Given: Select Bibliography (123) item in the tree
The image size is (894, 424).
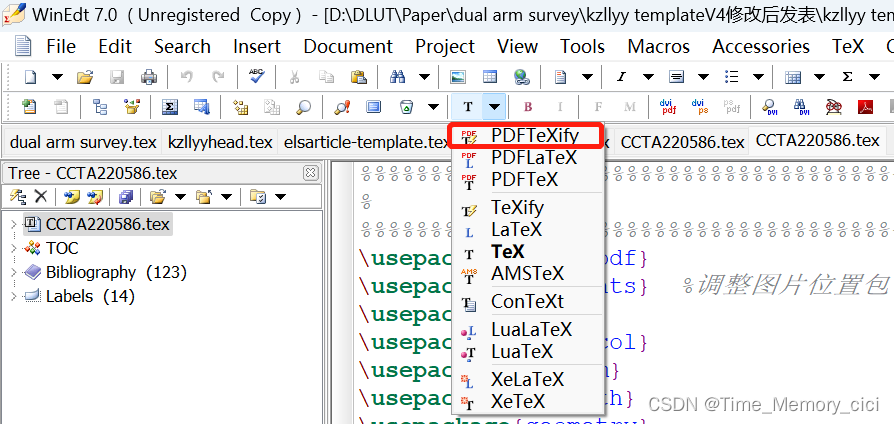Looking at the screenshot, I should coord(116,273).
